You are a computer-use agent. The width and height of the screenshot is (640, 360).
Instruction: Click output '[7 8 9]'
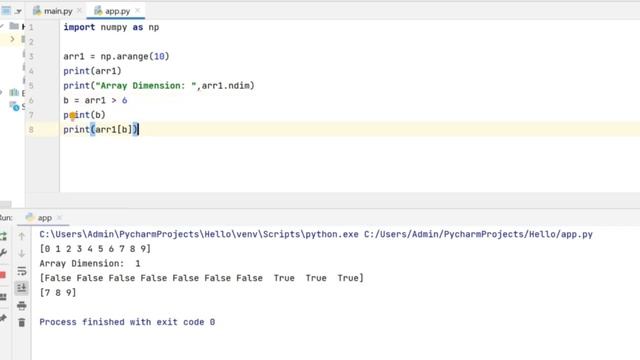pos(58,293)
